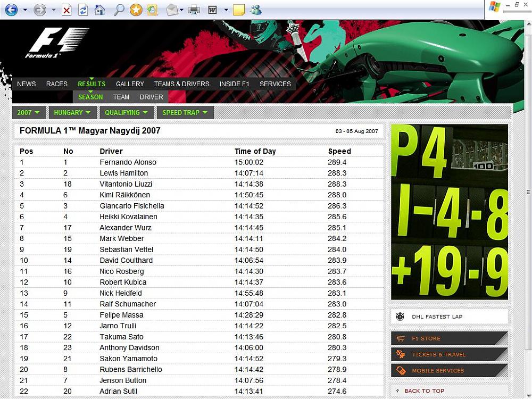Screen dimensions: 532x399
Task: Open MOBILE SERVICES button
Action: click(449, 370)
